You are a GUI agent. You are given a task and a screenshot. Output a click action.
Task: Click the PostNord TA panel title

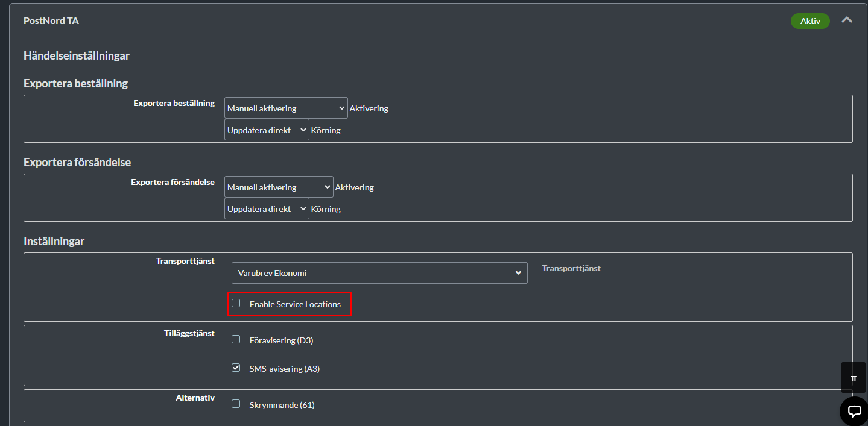tap(51, 21)
